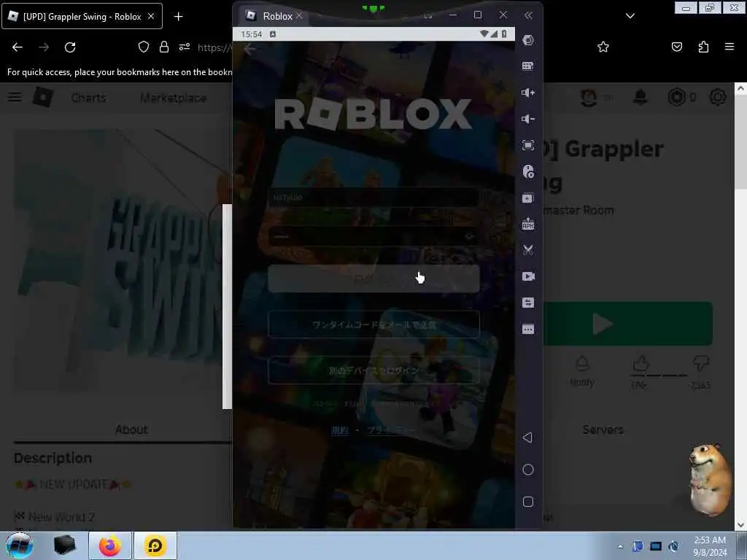Open LDPlayer settings hexagon icon
The height and width of the screenshot is (560, 747).
point(528,40)
